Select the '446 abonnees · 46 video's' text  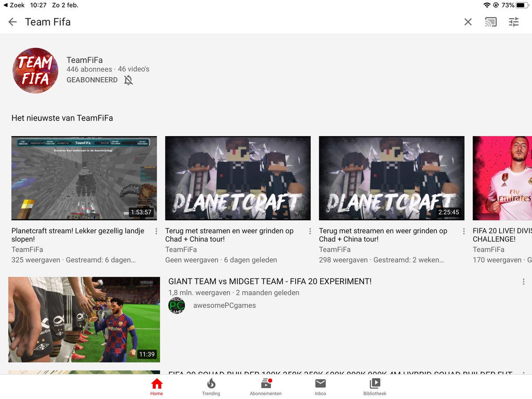[108, 69]
